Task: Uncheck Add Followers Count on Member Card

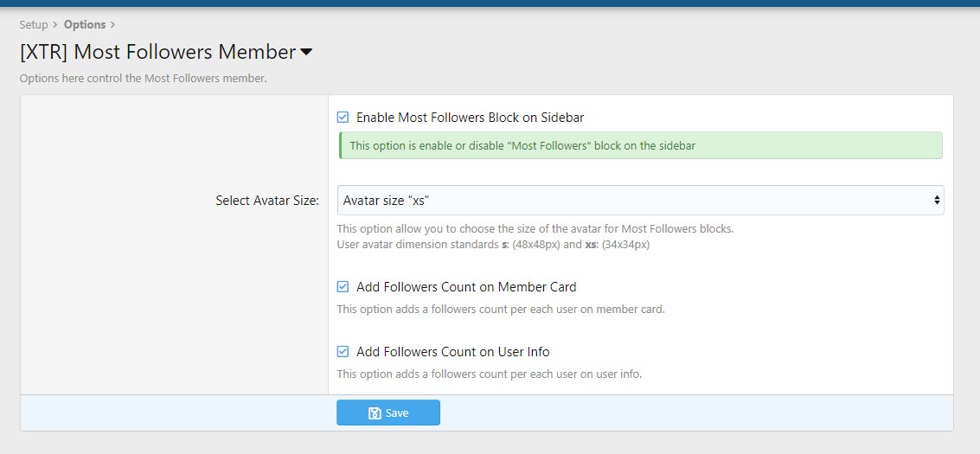Action: (x=343, y=287)
